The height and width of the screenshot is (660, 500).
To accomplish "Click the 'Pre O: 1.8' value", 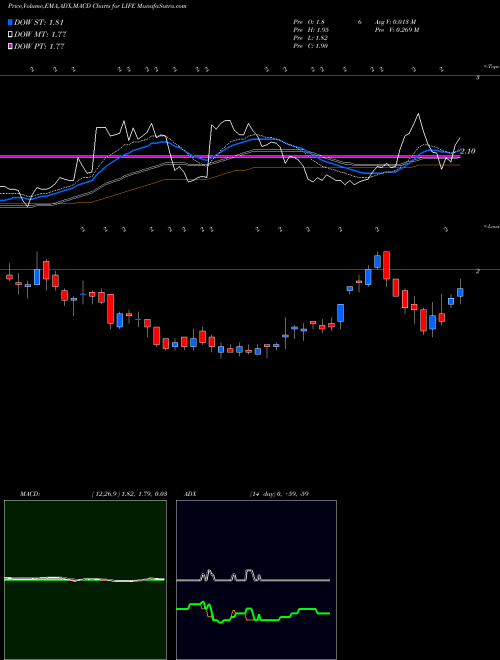I will coord(309,22).
